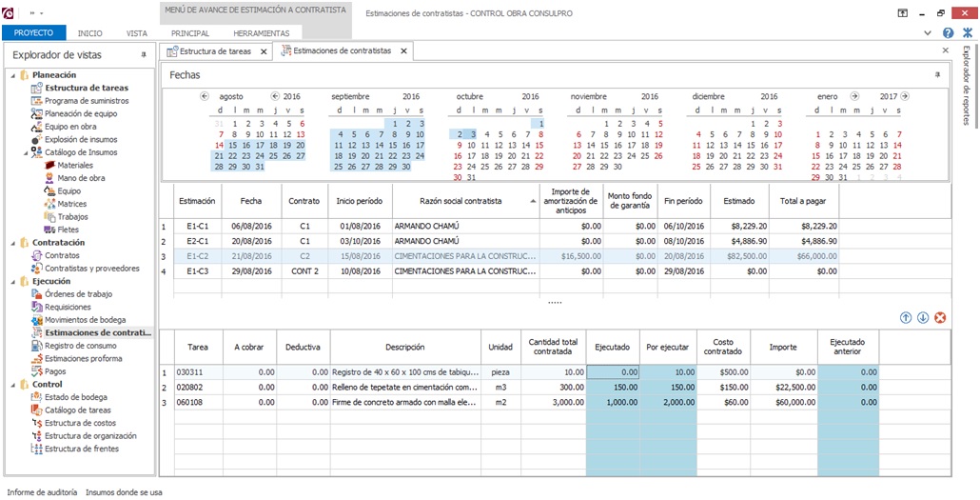The image size is (980, 500).
Task: Open Informe de auditoría panel
Action: 43,492
